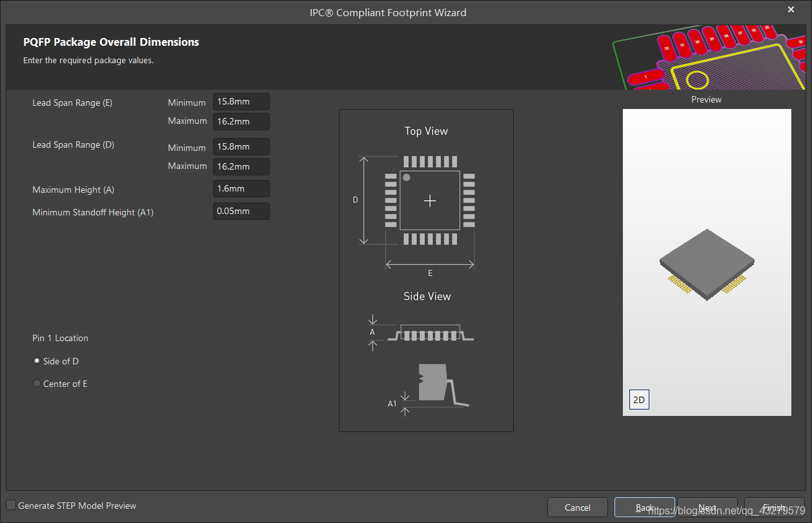Click the Side View package diagram
This screenshot has height=523, width=812.
click(429, 333)
